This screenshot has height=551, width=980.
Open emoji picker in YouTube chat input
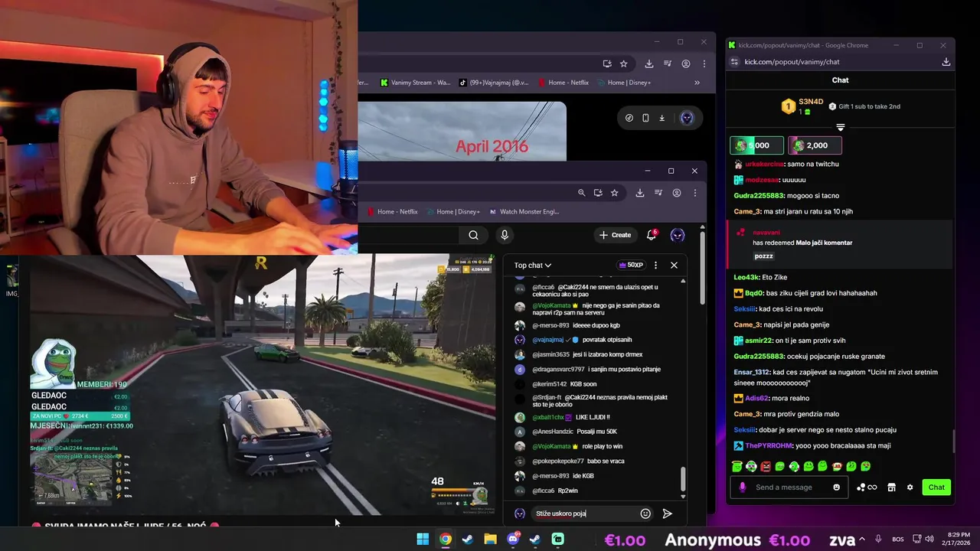(645, 514)
